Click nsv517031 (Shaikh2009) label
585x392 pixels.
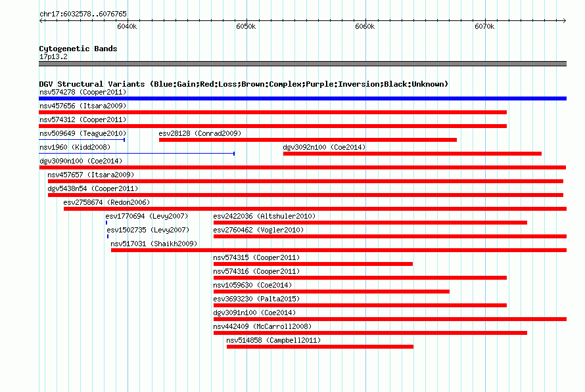(154, 244)
